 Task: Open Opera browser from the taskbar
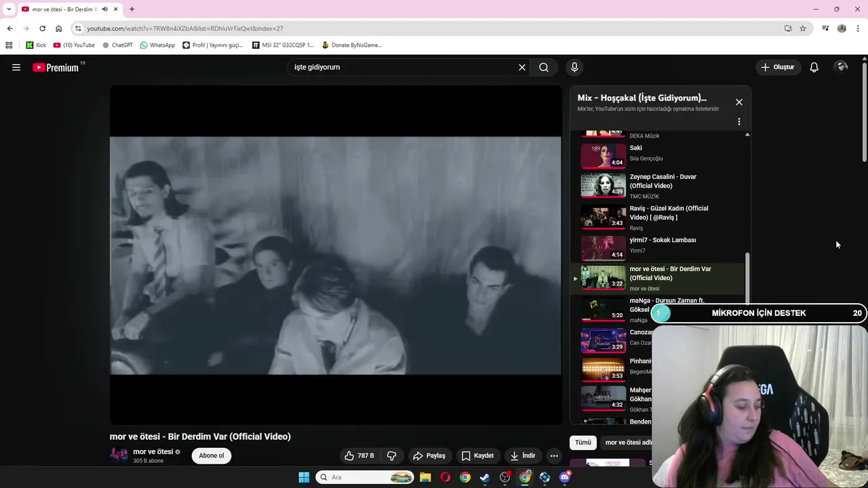[445, 477]
